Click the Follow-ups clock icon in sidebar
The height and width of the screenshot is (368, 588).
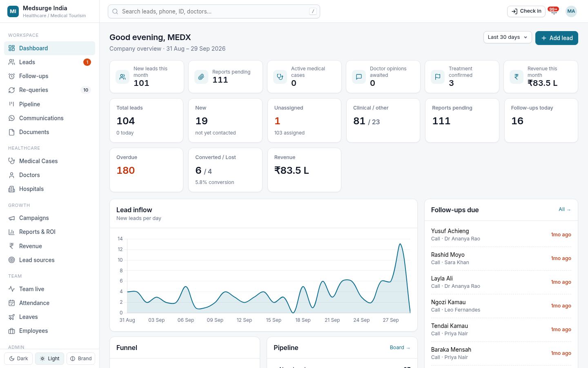coord(11,76)
